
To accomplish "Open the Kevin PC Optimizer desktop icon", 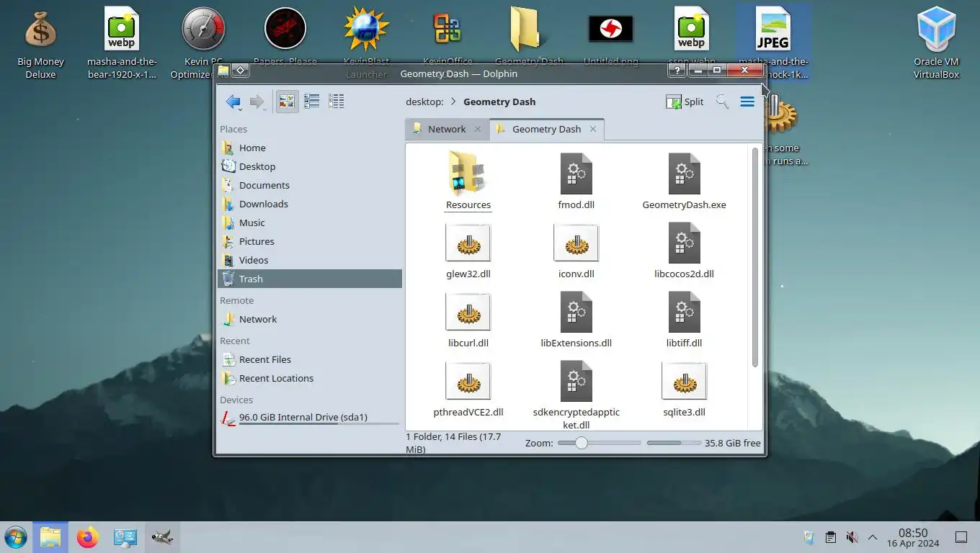I will [x=203, y=43].
